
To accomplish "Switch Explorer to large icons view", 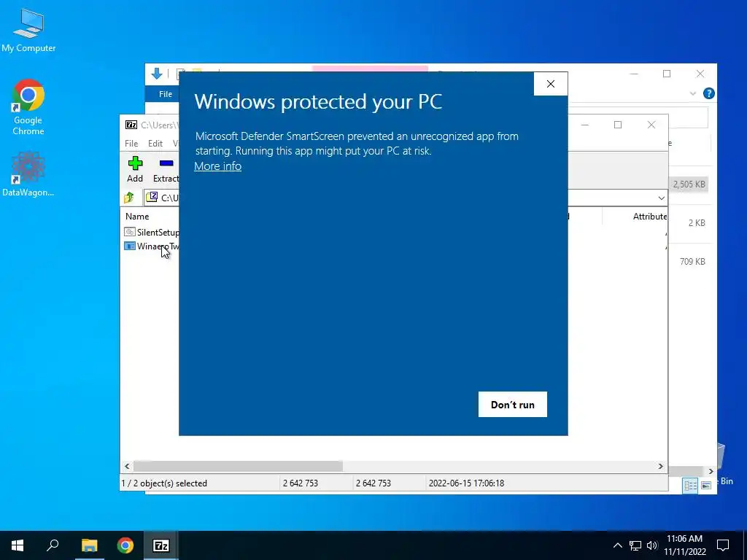I will [x=706, y=485].
